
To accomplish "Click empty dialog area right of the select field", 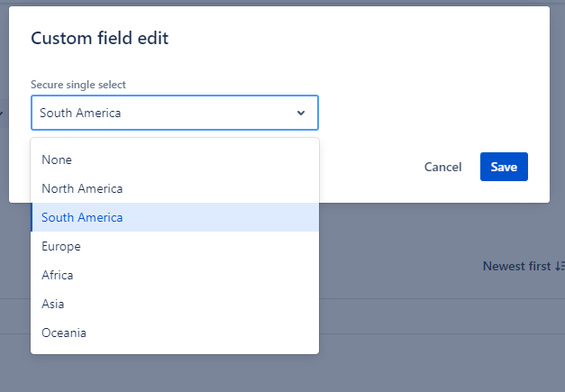I will (x=424, y=114).
